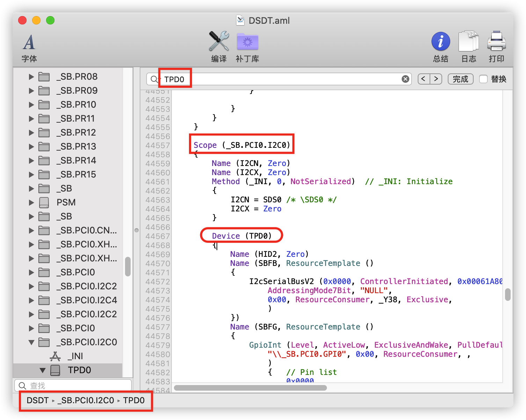This screenshot has height=420, width=526.
Task: Click the folder icon of _SB.PR12
Action: tap(44, 132)
